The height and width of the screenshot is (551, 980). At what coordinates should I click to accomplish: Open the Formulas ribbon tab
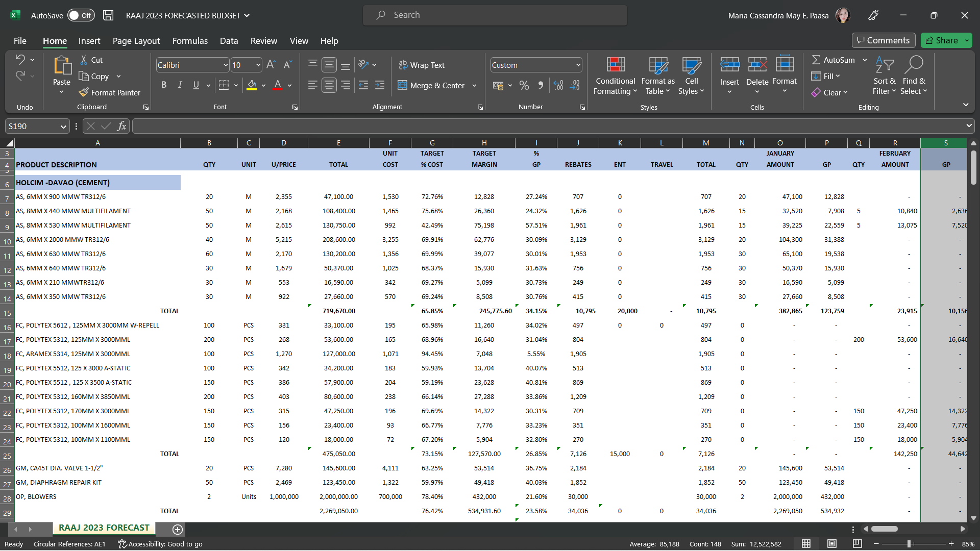(x=190, y=41)
